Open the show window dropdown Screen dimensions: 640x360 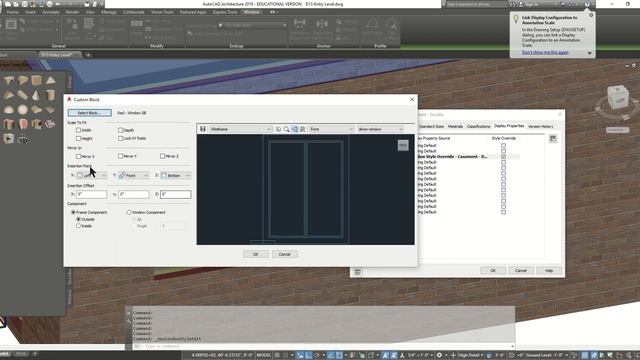click(x=380, y=129)
